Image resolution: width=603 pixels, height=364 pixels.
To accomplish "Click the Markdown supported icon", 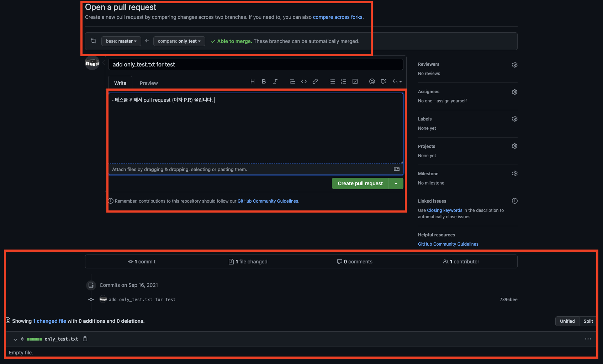I will pyautogui.click(x=397, y=169).
